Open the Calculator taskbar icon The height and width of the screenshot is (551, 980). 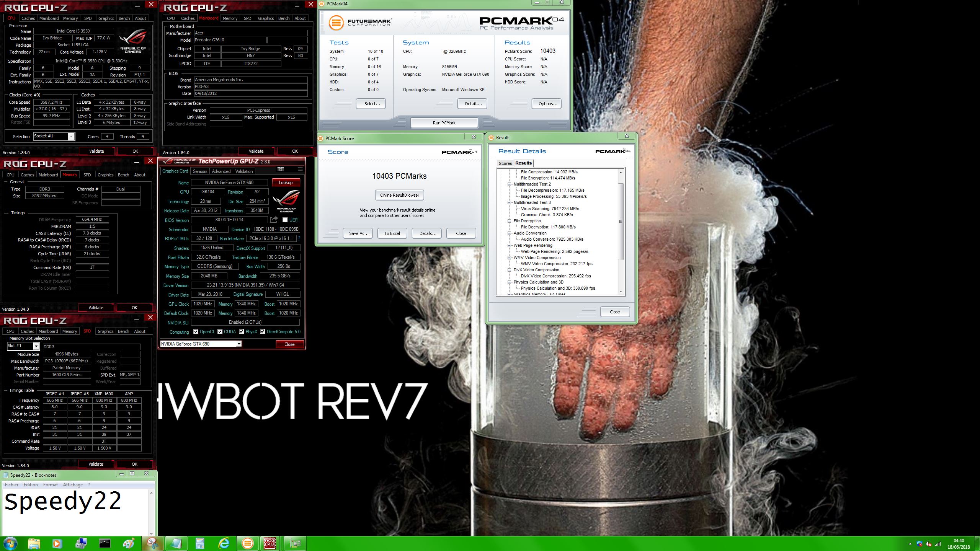point(200,543)
